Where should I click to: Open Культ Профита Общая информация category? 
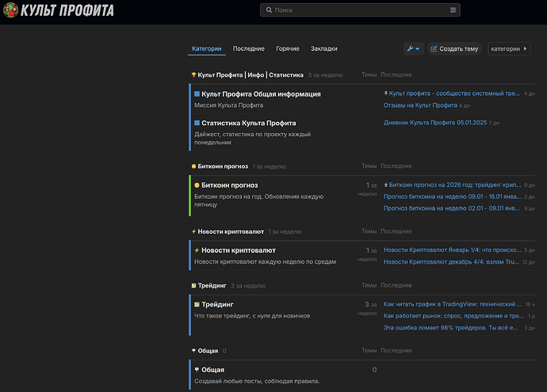click(x=261, y=94)
